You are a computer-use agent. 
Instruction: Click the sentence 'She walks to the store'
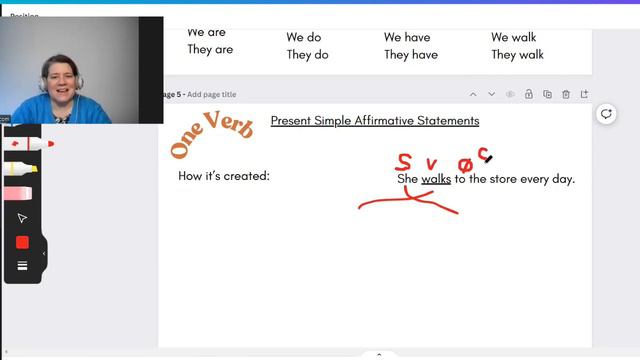[x=486, y=179]
